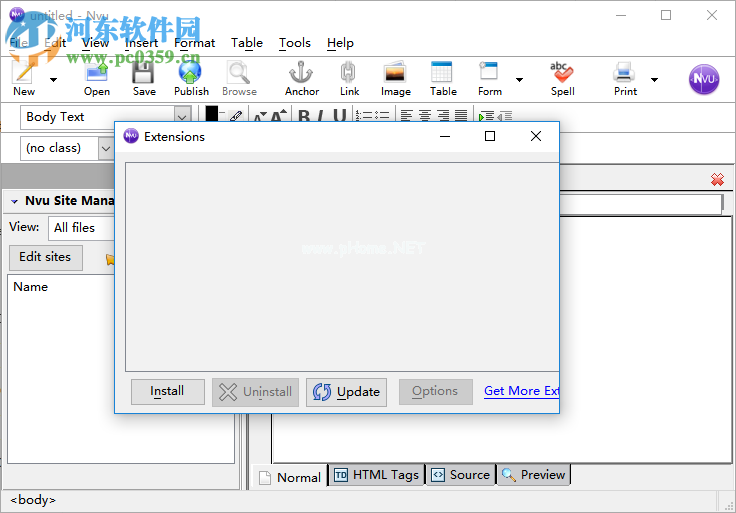
Task: Click the black text color swatch
Action: coord(212,114)
